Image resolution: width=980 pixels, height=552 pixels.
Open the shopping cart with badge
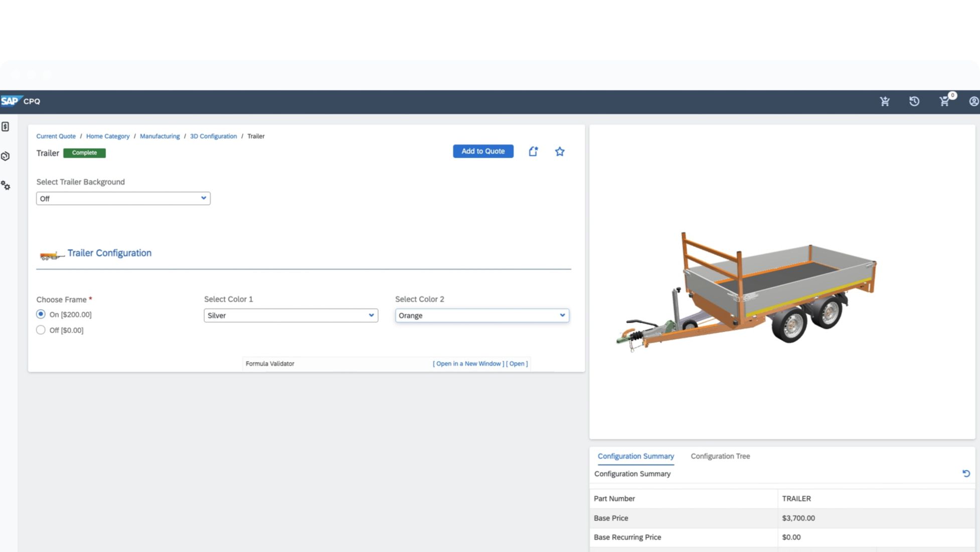click(944, 101)
